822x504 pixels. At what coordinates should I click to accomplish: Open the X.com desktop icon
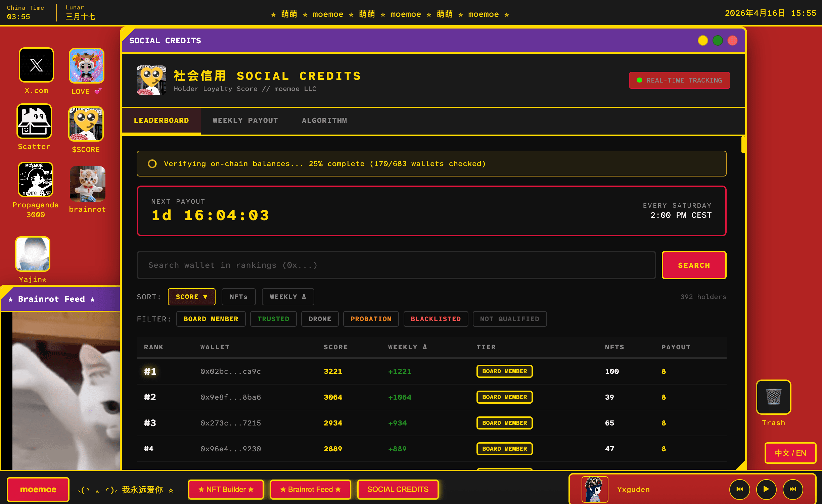click(36, 65)
